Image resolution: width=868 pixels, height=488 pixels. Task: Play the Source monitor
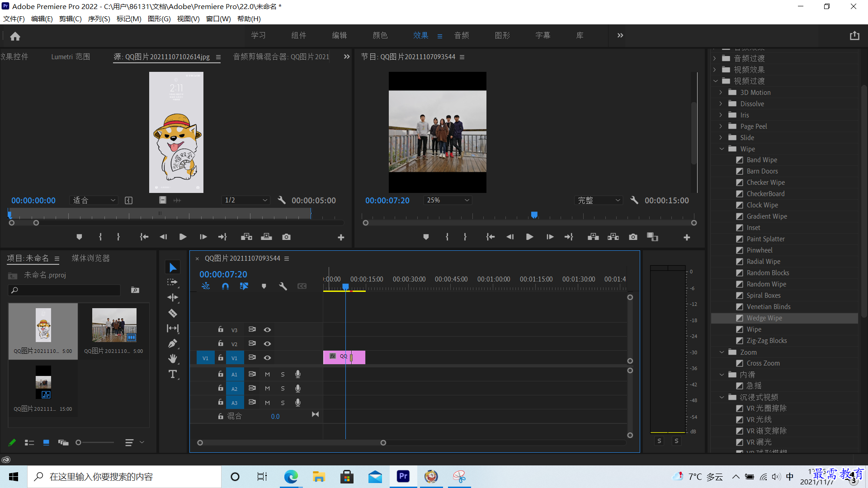click(x=183, y=237)
